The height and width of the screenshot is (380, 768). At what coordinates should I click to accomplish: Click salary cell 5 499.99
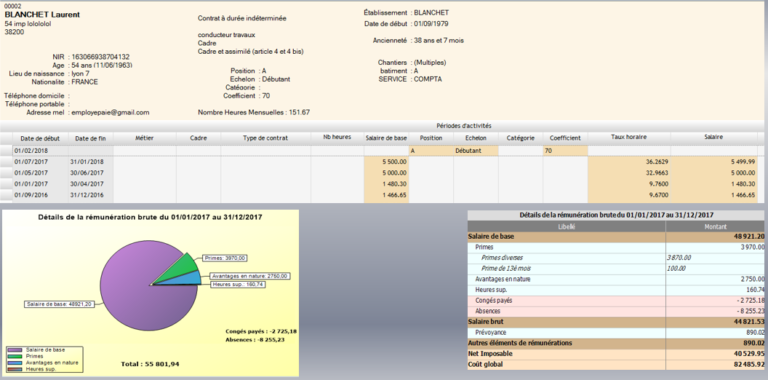pyautogui.click(x=714, y=162)
